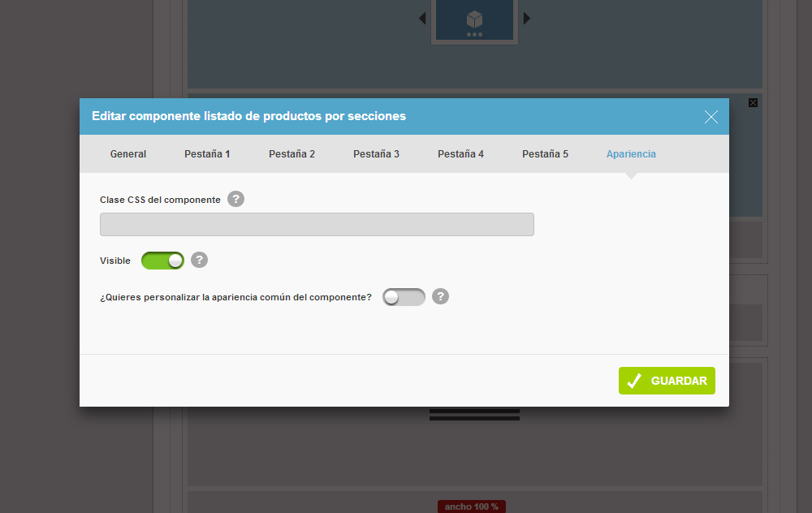Switch to the General tab

tap(128, 154)
